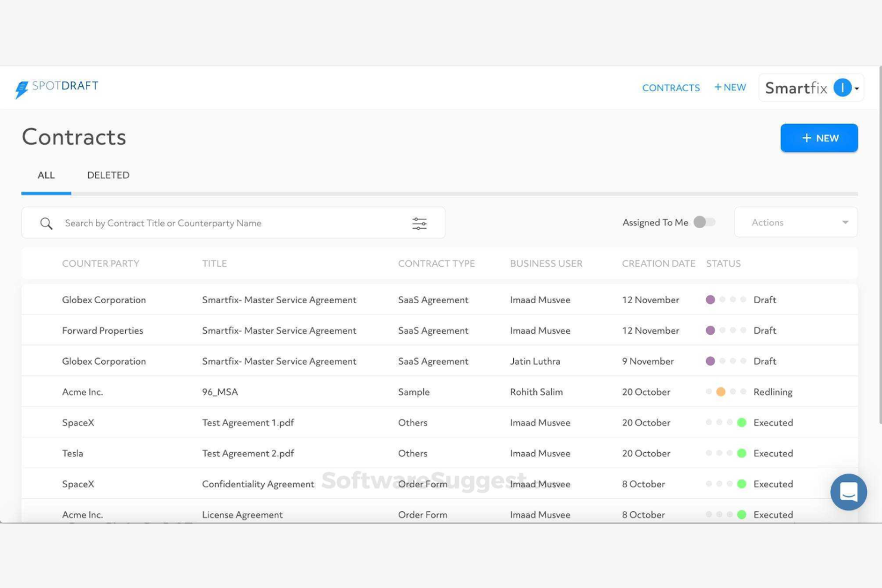This screenshot has height=588, width=882.
Task: Switch to the DELETED tab
Action: (x=108, y=175)
